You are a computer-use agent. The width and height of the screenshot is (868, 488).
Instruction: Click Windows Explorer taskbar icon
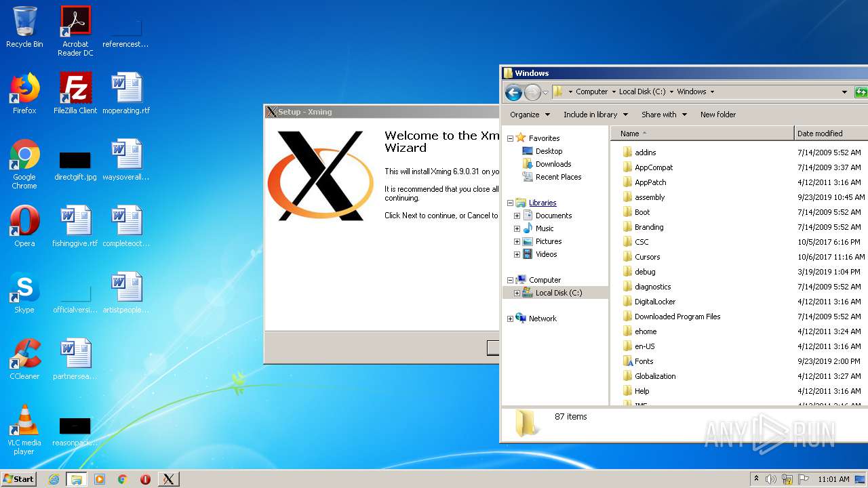(x=76, y=479)
